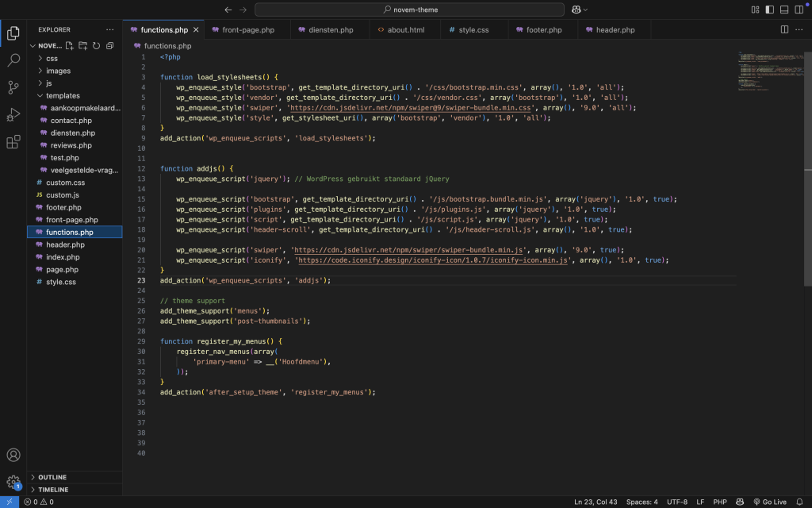The image size is (812, 508).
Task: Click the iconify-icon.min.js URL link
Action: 433,260
